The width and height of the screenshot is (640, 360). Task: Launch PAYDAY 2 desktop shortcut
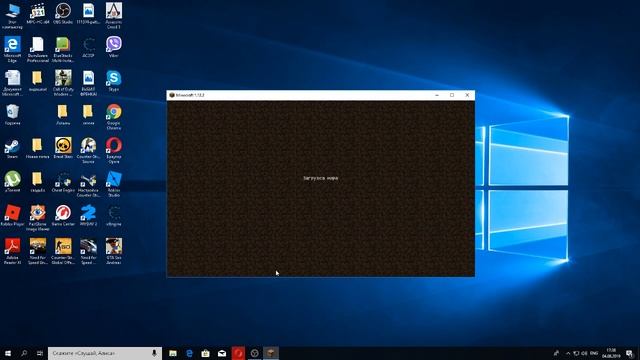(88, 216)
